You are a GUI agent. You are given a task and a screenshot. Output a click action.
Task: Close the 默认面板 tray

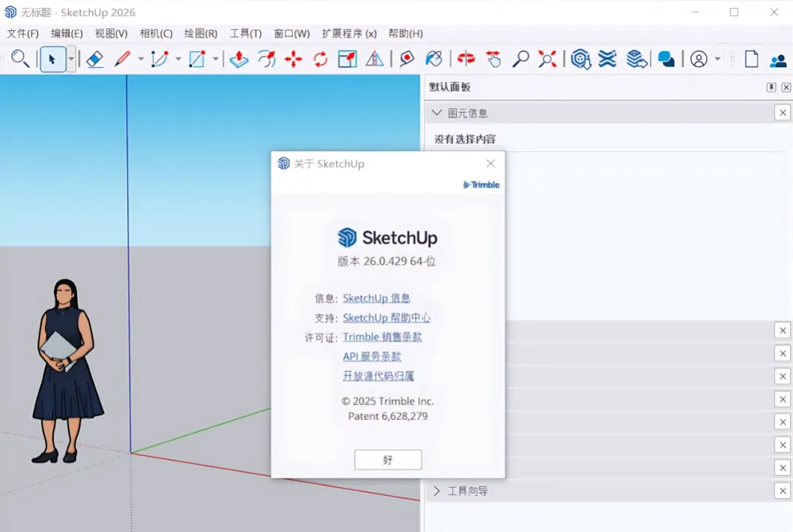pos(786,87)
